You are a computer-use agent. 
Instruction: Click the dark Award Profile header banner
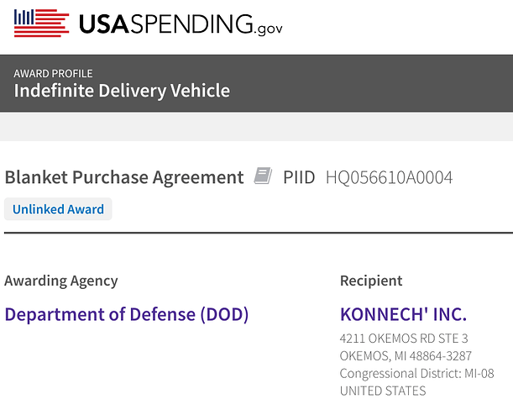pos(257,83)
